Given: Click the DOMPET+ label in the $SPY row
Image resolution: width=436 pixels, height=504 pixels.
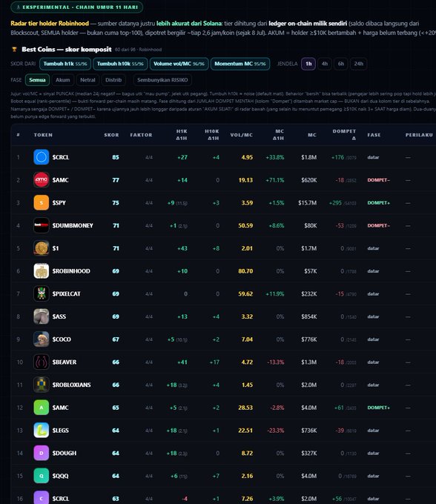Looking at the screenshot, I should click(x=378, y=203).
